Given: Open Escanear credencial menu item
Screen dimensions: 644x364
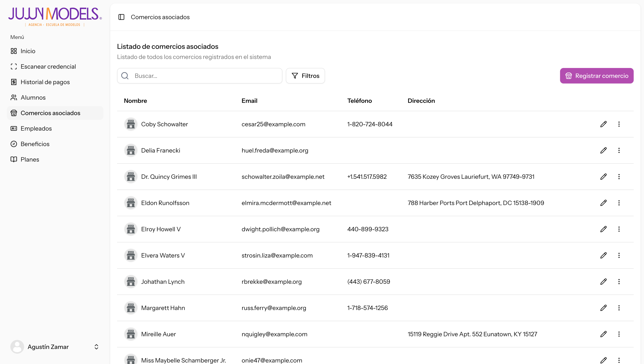Looking at the screenshot, I should [x=48, y=66].
